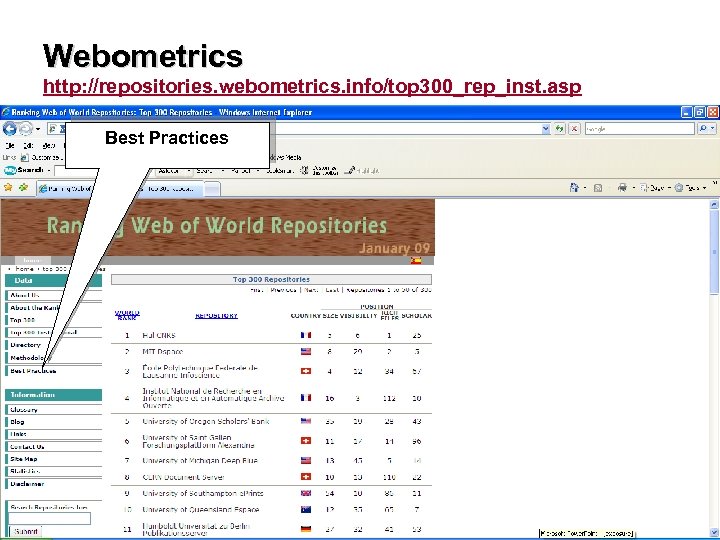Click the Customize Links favorite
Screen dimensions: 720x540
coord(42,158)
